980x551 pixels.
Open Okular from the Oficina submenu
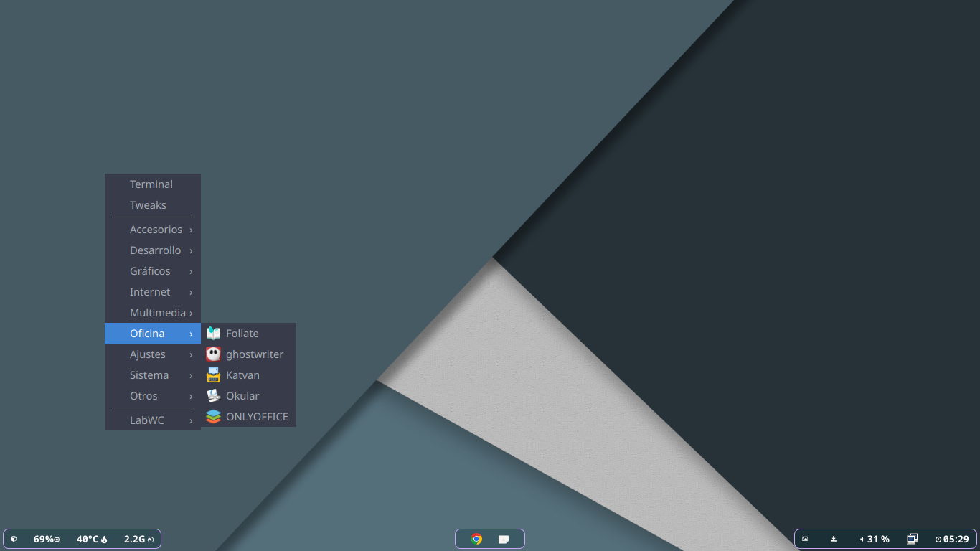(x=248, y=395)
